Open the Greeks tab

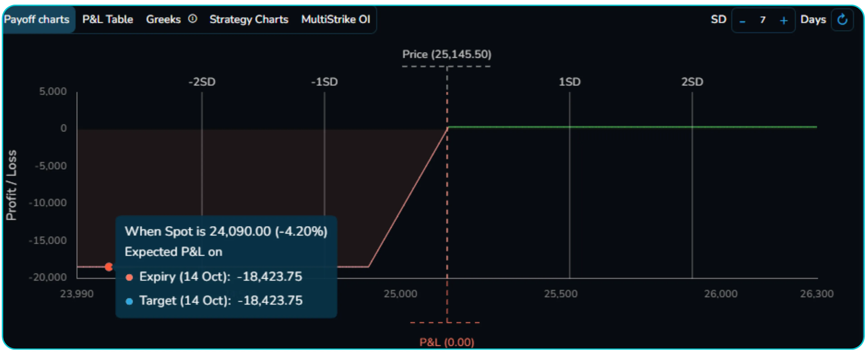point(163,20)
